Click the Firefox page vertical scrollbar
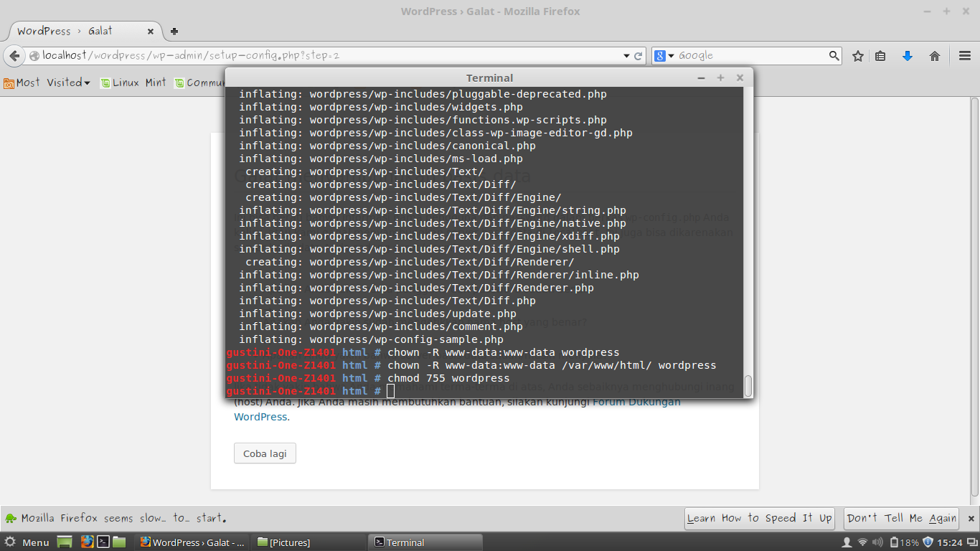 point(975,296)
